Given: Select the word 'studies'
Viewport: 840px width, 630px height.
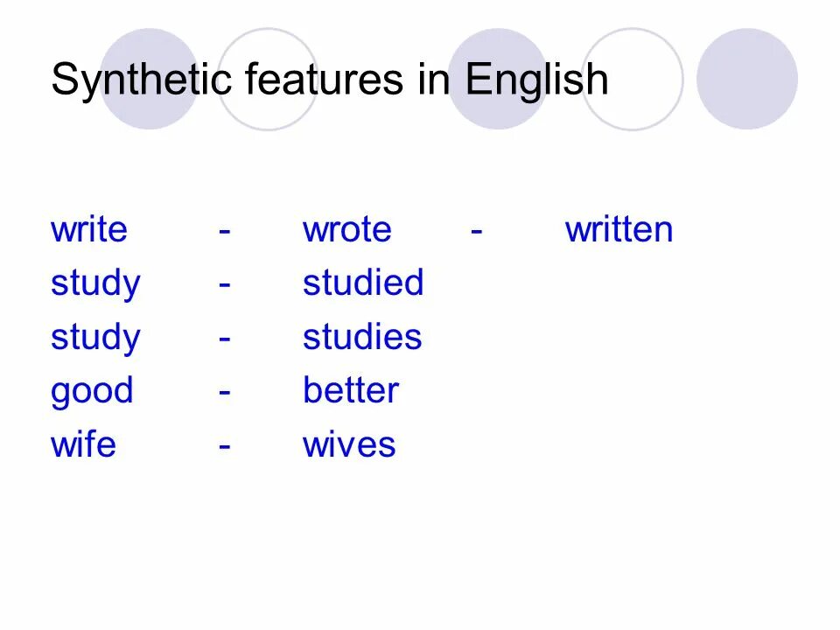Looking at the screenshot, I should [362, 336].
